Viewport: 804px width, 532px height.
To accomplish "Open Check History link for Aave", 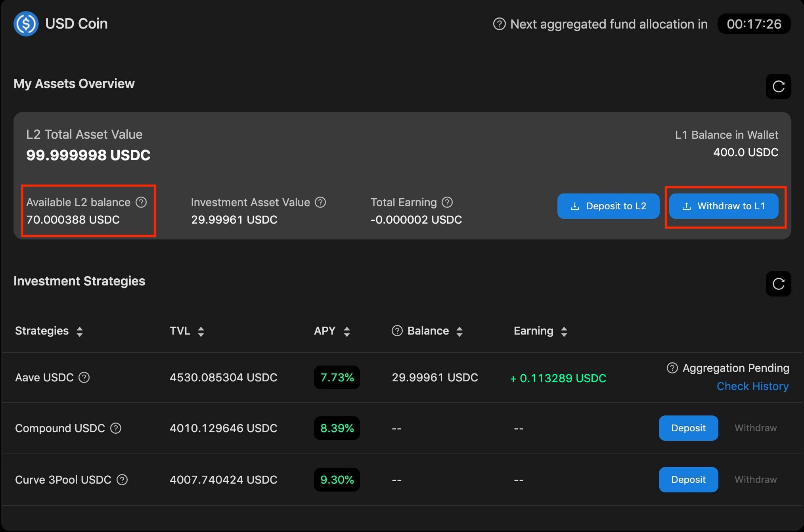I will 752,386.
